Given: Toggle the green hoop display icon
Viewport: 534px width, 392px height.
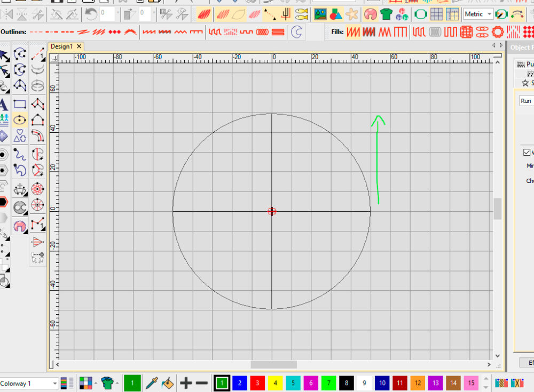Looking at the screenshot, I should [x=421, y=14].
